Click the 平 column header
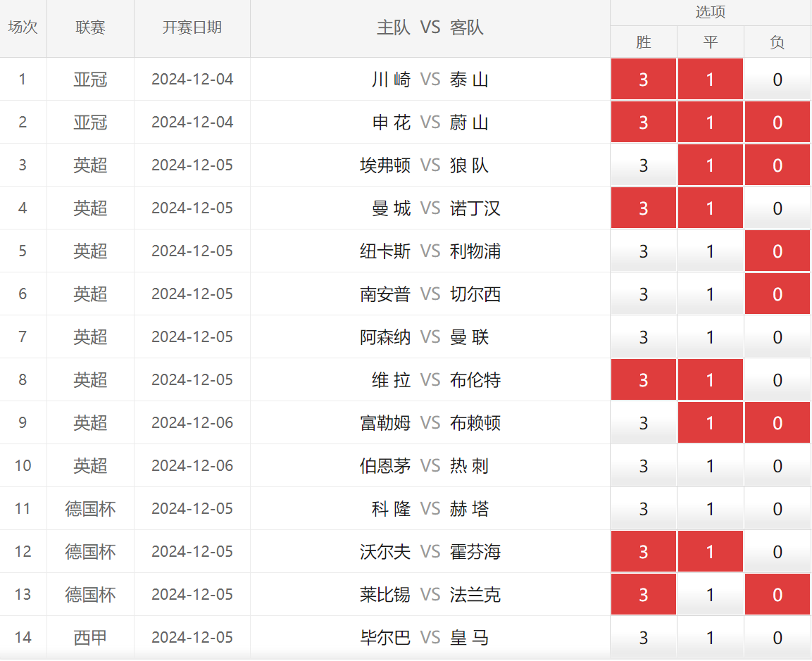The width and height of the screenshot is (812, 661). tap(711, 42)
